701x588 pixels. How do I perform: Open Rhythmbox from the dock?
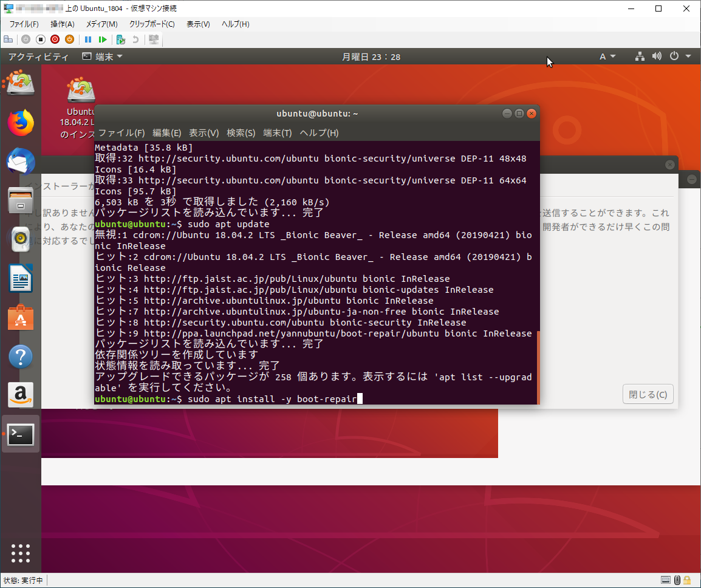click(x=21, y=239)
